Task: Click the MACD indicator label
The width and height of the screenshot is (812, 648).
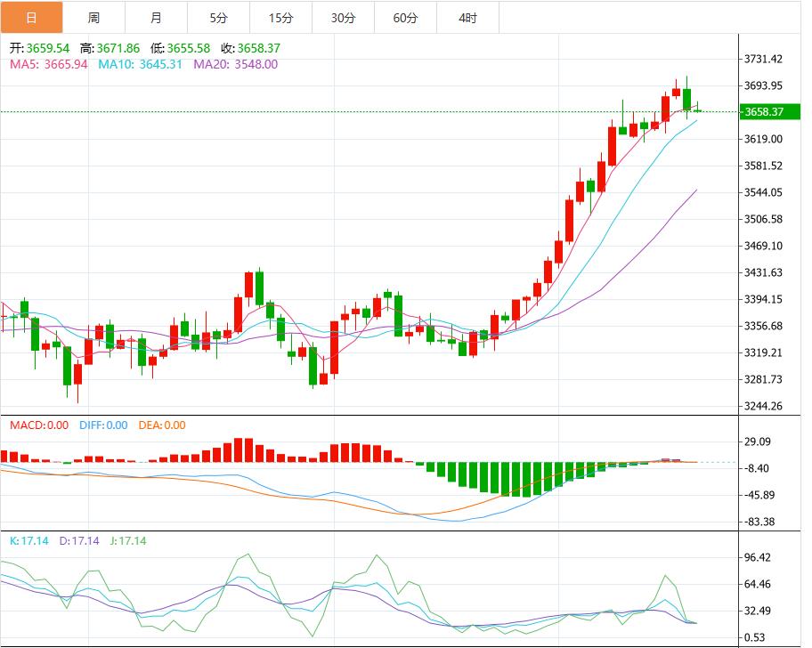Action: click(x=38, y=425)
